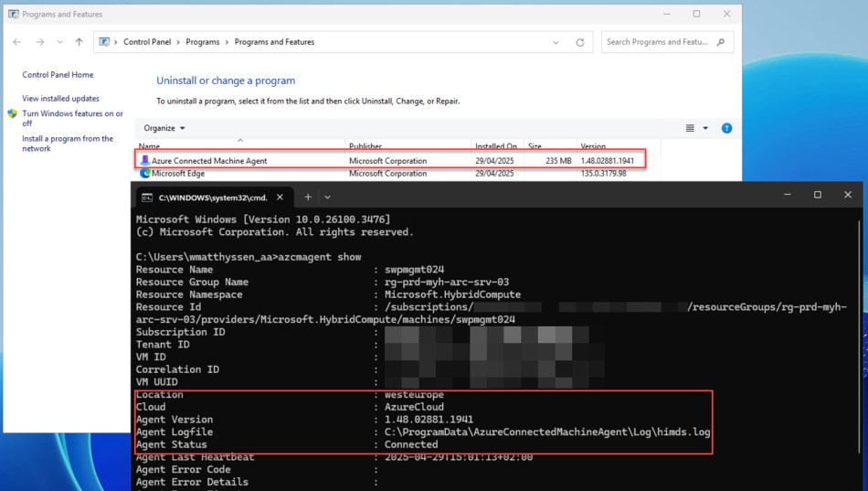Click resource name value swpmgmt024
This screenshot has height=491, width=868.
click(x=414, y=270)
